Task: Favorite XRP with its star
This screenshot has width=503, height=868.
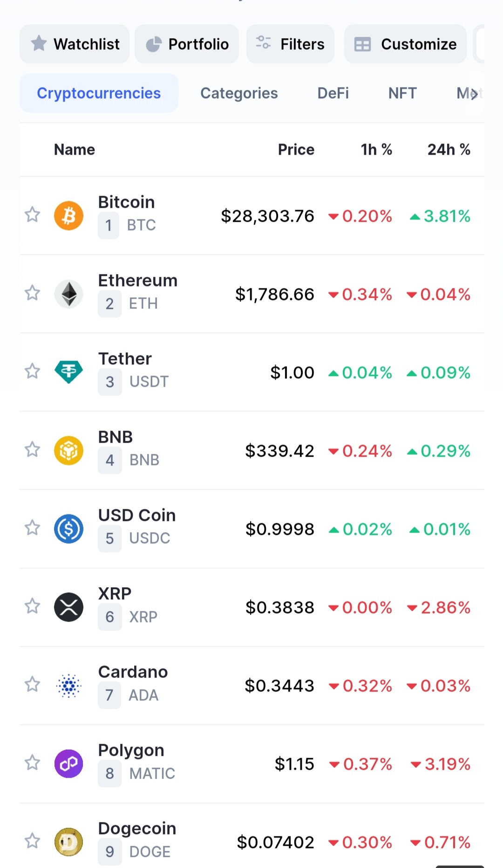Action: click(x=32, y=606)
